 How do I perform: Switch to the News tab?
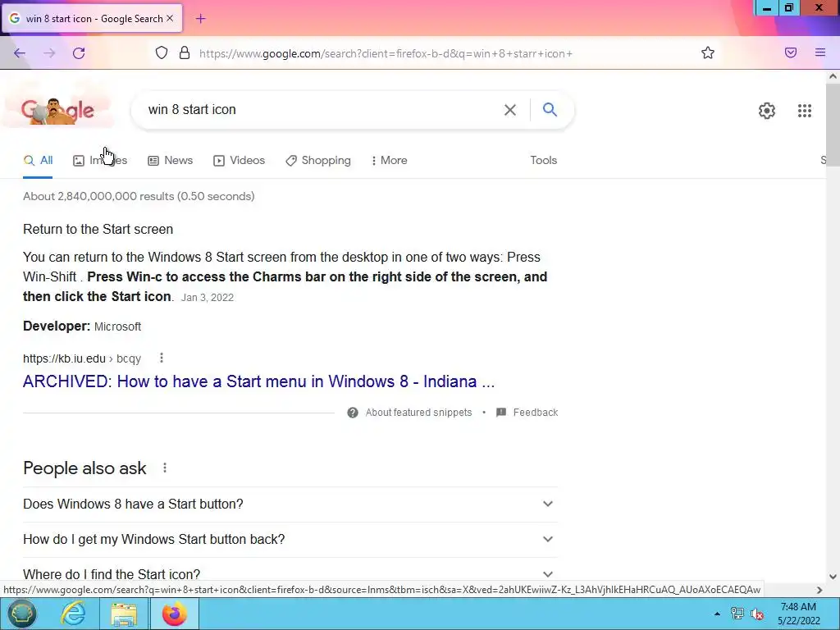pyautogui.click(x=171, y=160)
